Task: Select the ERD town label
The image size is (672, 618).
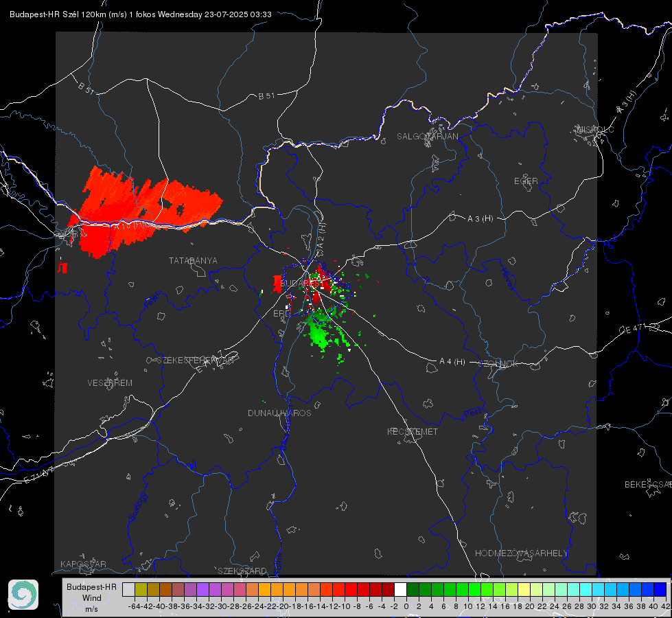Action: click(281, 314)
